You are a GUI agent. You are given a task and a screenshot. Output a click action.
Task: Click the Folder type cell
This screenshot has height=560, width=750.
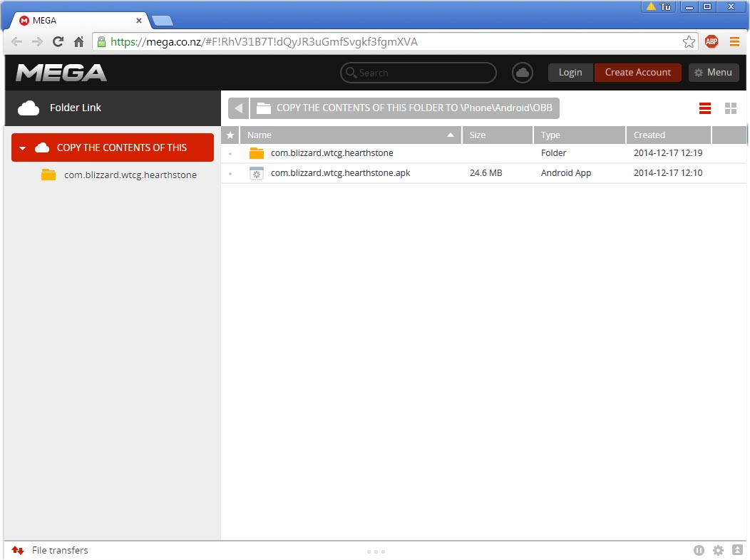pos(553,153)
